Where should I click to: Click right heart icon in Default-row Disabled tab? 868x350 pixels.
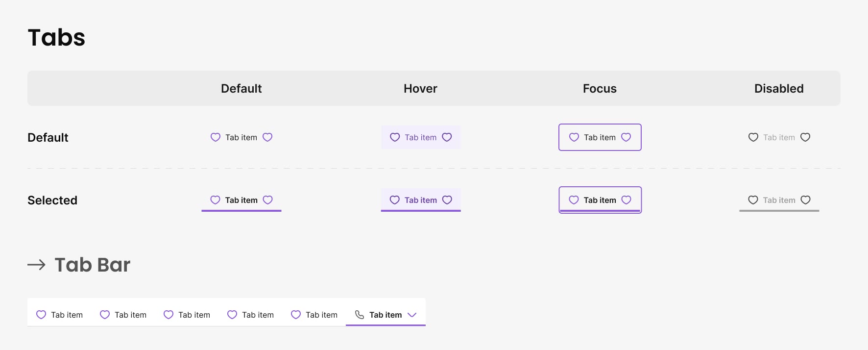pos(805,137)
